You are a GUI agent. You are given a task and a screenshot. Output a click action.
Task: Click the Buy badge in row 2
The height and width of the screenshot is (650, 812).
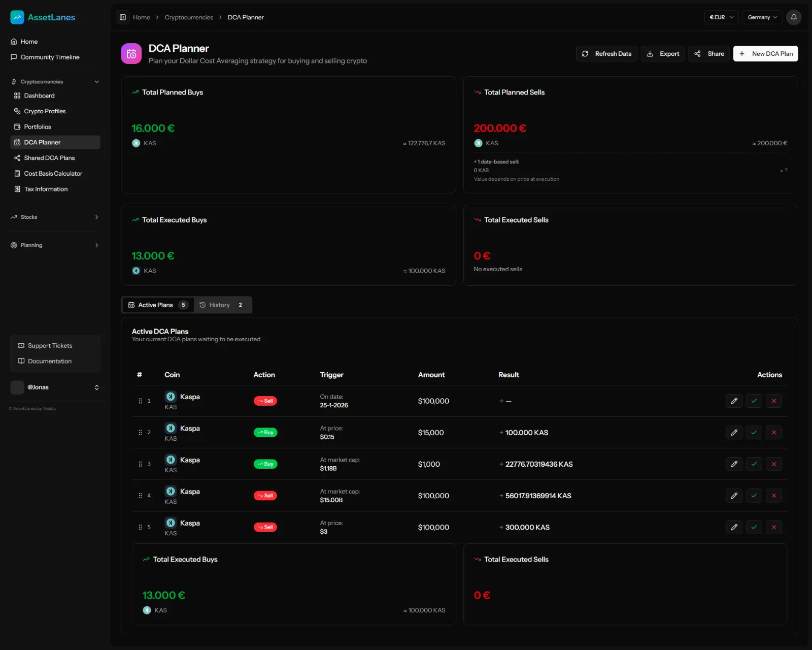[265, 433]
